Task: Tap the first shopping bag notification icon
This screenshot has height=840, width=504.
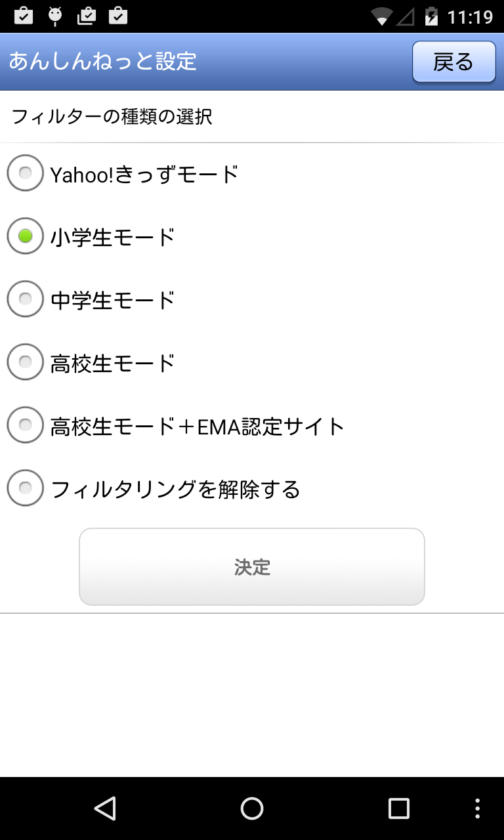Action: (24, 16)
